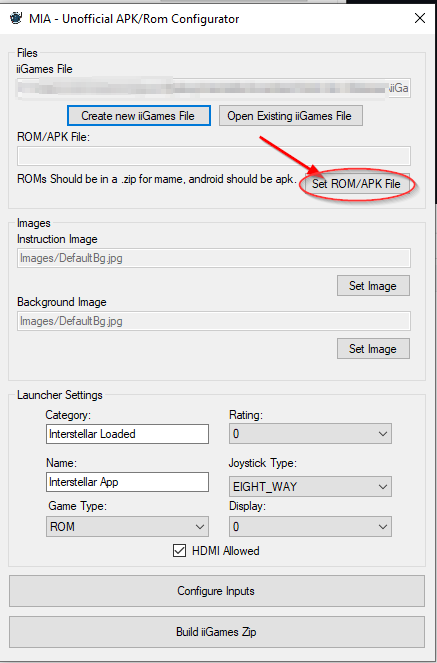Screen dimensions: 437x663
Task: Click the 'ROMs Should be in a .zip' hint text
Action: click(156, 179)
